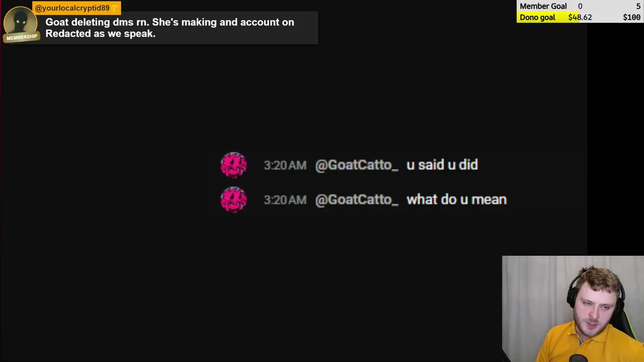Viewport: 644px width, 362px height.
Task: Open the @yourlocalcryptid89 username tag
Action: coord(72,8)
